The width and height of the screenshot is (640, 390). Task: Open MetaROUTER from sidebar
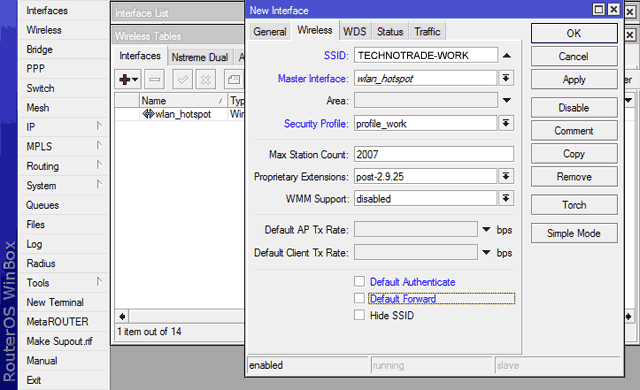pyautogui.click(x=63, y=321)
